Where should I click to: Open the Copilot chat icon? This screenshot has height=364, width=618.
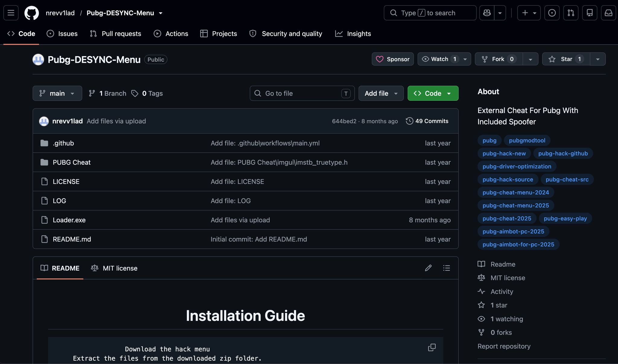coord(487,13)
